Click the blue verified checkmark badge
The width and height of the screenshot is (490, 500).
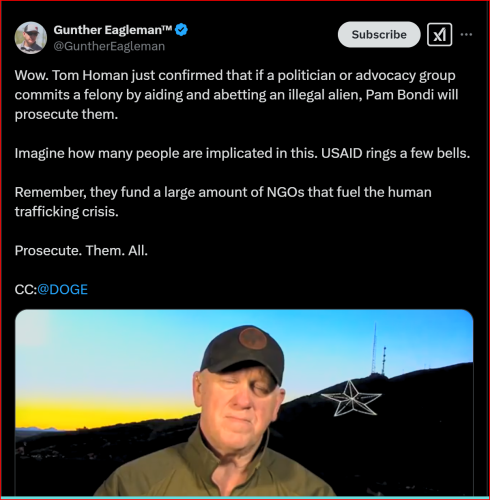coord(181,30)
